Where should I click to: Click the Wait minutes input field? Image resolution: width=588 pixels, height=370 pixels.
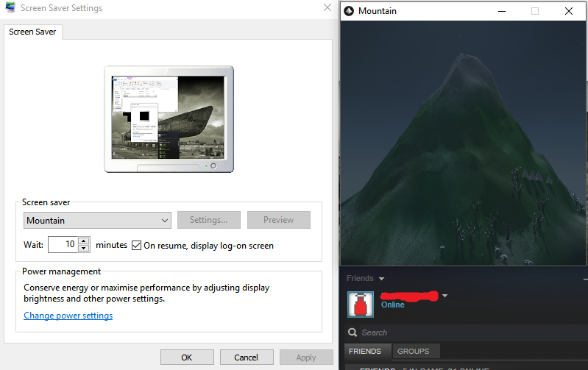click(63, 245)
